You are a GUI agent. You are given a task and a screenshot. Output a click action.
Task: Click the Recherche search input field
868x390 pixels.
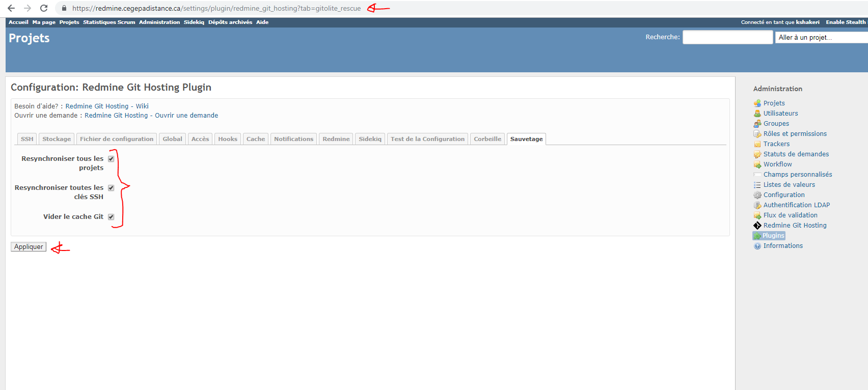click(x=727, y=37)
